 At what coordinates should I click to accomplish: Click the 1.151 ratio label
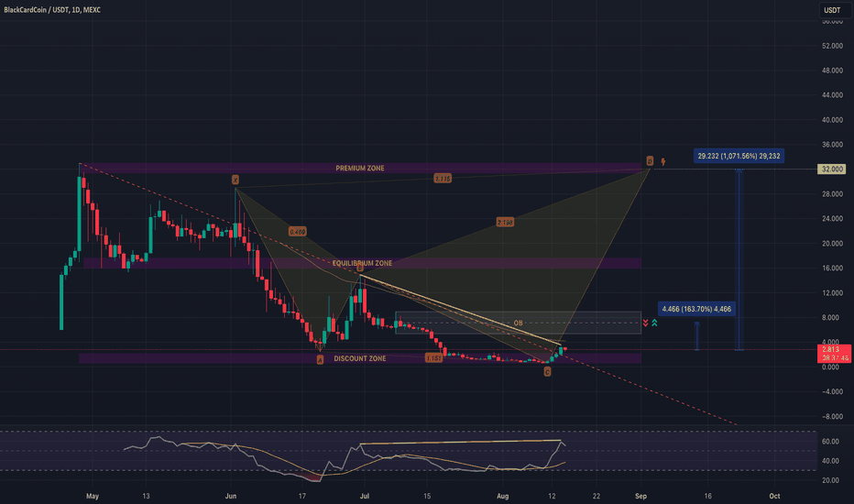pyautogui.click(x=433, y=358)
